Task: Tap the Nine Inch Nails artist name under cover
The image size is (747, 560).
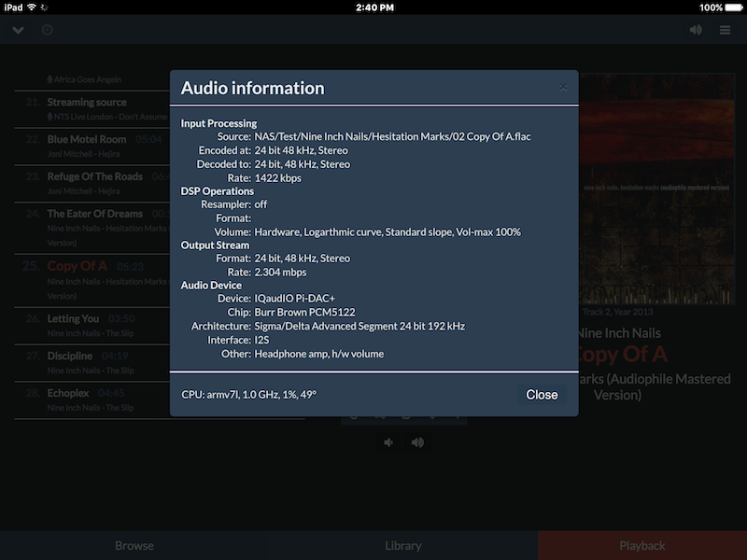Action: (619, 333)
